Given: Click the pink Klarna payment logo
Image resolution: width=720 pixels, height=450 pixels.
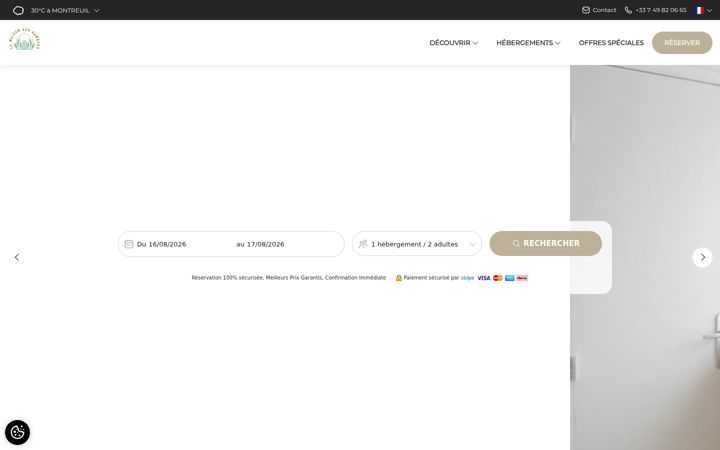Looking at the screenshot, I should (x=522, y=278).
